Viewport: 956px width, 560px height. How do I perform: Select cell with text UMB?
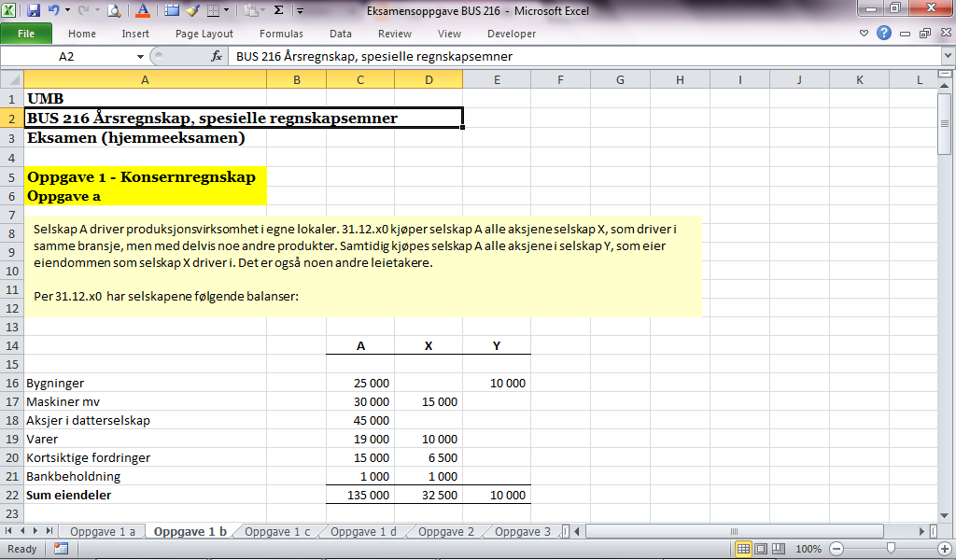(x=145, y=98)
